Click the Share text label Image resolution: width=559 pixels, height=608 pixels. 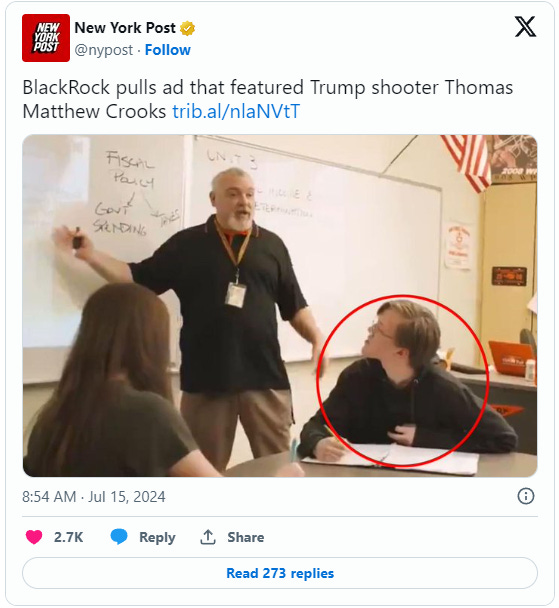pyautogui.click(x=245, y=537)
